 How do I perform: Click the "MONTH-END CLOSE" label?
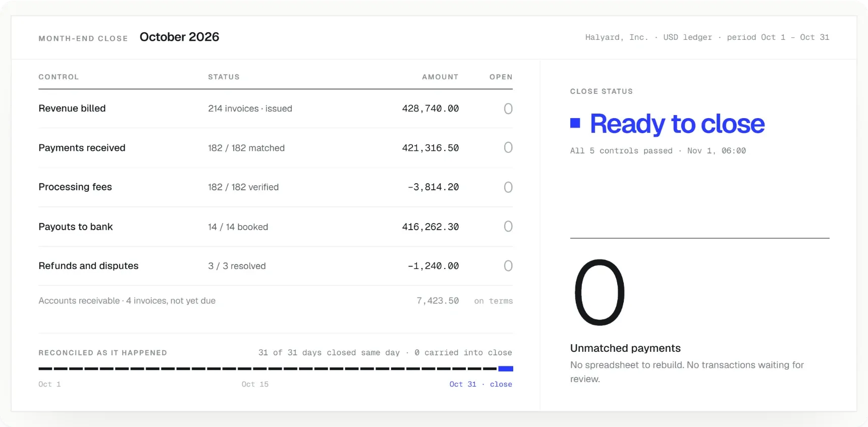[83, 38]
